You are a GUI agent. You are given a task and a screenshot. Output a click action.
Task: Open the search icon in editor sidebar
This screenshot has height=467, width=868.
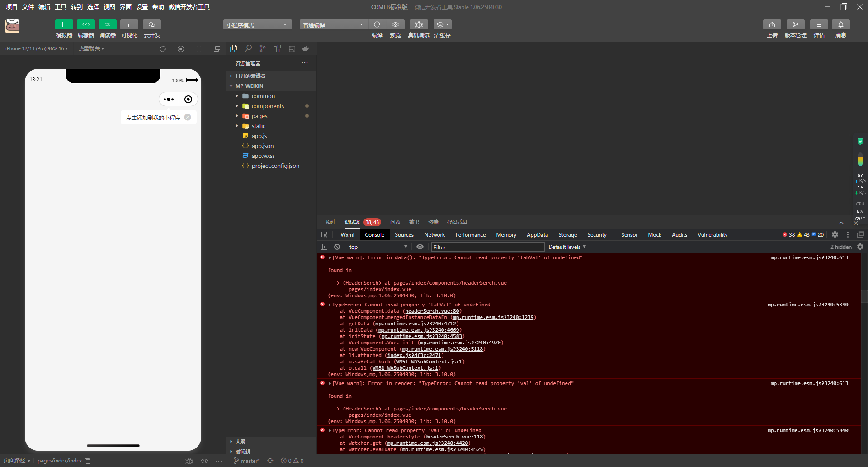point(248,48)
